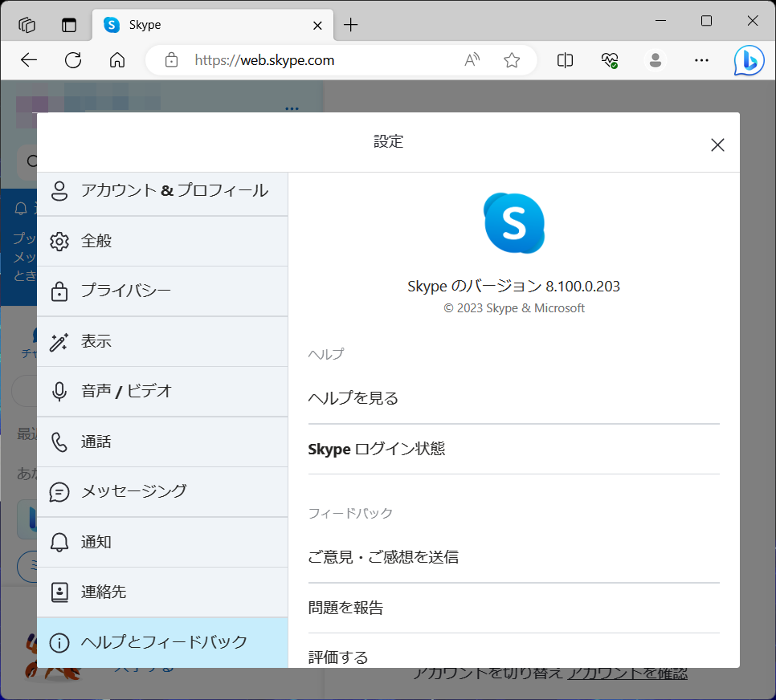Toggle read aloud in address bar
Screen dimensions: 776x700
click(x=472, y=60)
